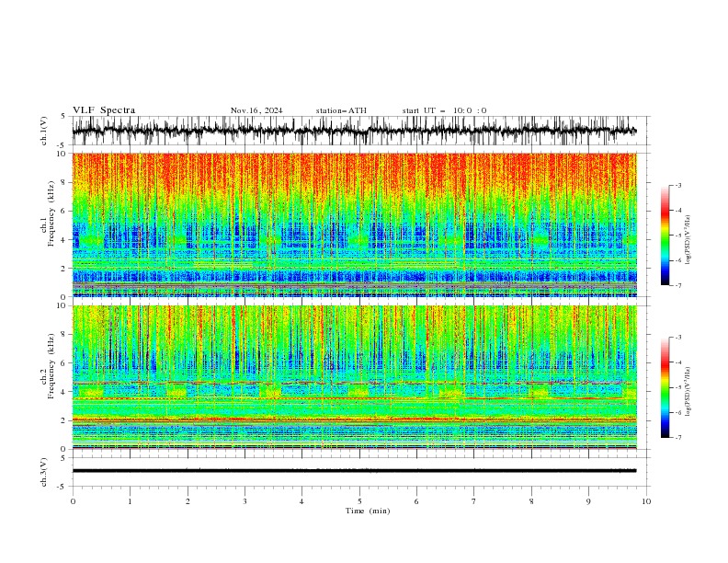Click time axis tick label "7"
728x563 pixels.
click(474, 501)
